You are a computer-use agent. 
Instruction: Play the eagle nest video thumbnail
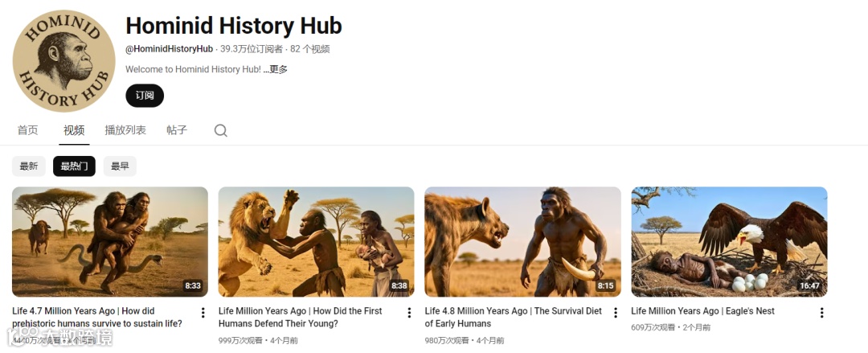click(729, 241)
